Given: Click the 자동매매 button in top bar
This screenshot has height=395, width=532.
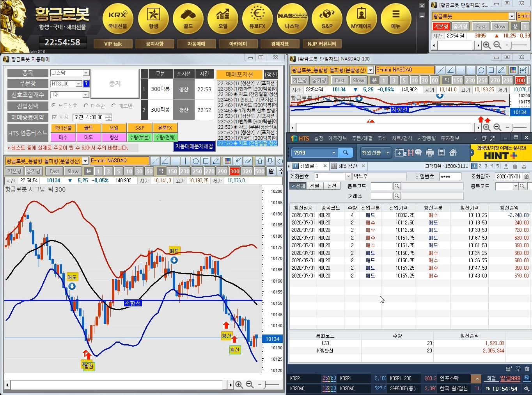Looking at the screenshot, I should coord(196,44).
